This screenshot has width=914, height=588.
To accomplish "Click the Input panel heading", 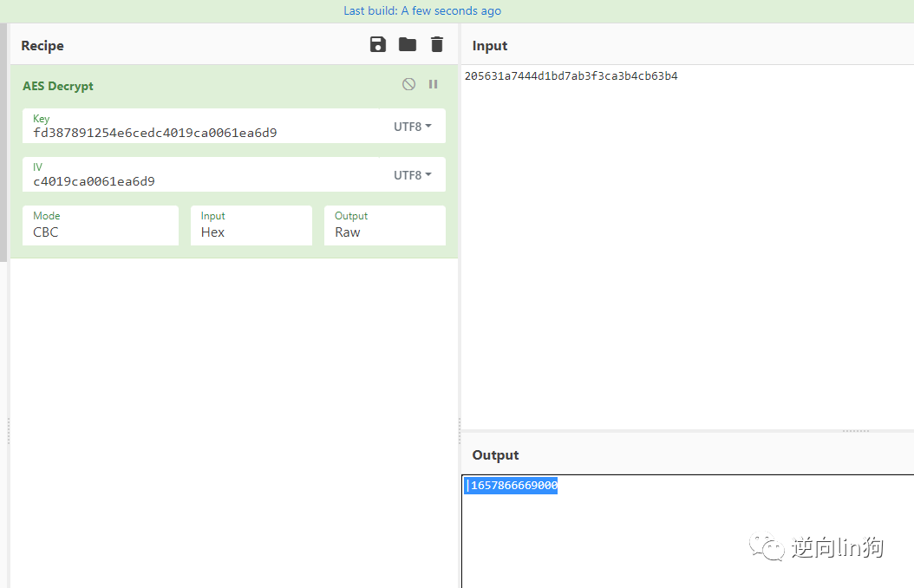I will (490, 45).
